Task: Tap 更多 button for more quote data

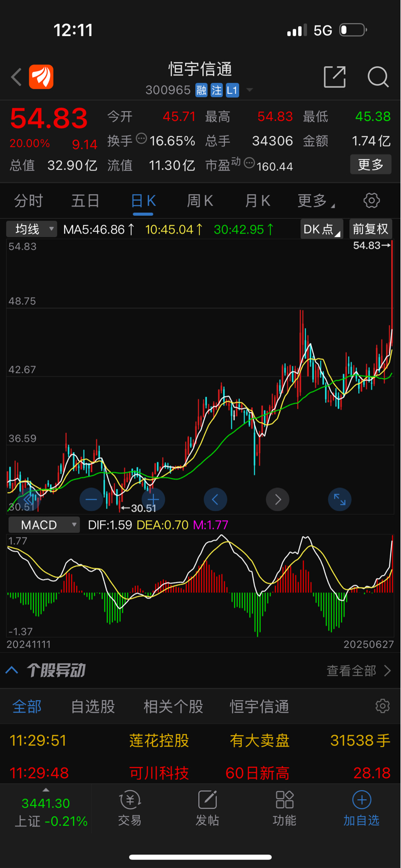Action: pos(371,165)
